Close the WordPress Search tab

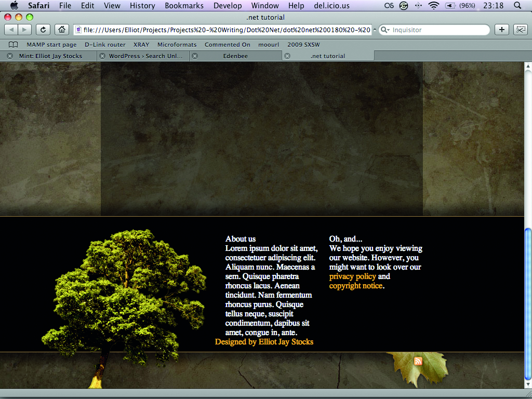[102, 56]
